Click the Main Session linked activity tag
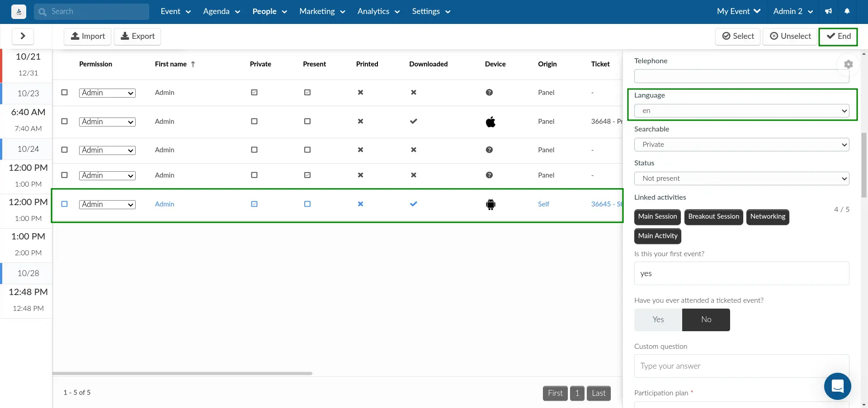Screen dimensions: 868x408 [657, 216]
